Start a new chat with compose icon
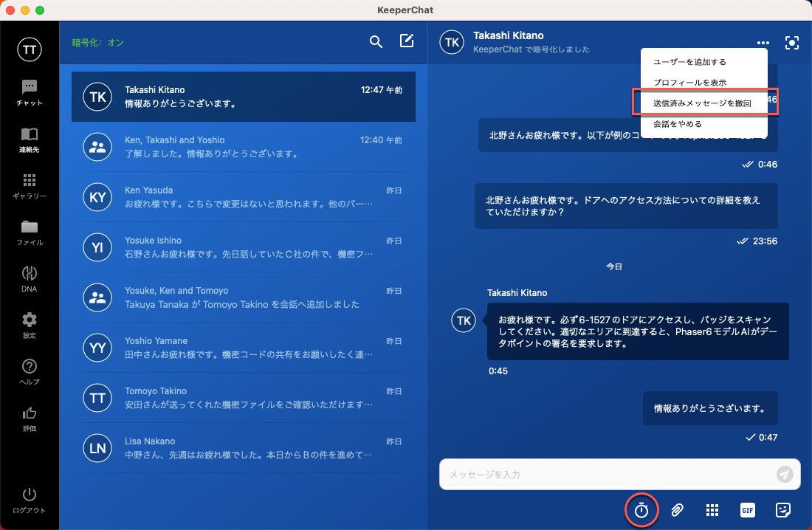 407,41
